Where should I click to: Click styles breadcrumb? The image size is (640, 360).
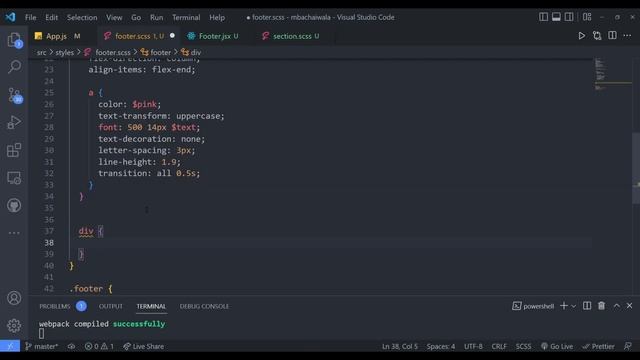click(64, 52)
